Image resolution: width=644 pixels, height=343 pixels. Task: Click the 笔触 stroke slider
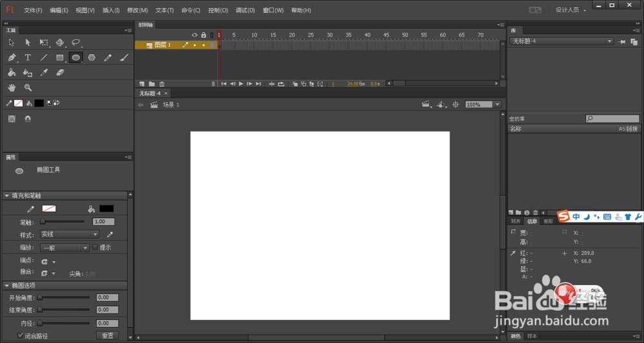click(62, 221)
